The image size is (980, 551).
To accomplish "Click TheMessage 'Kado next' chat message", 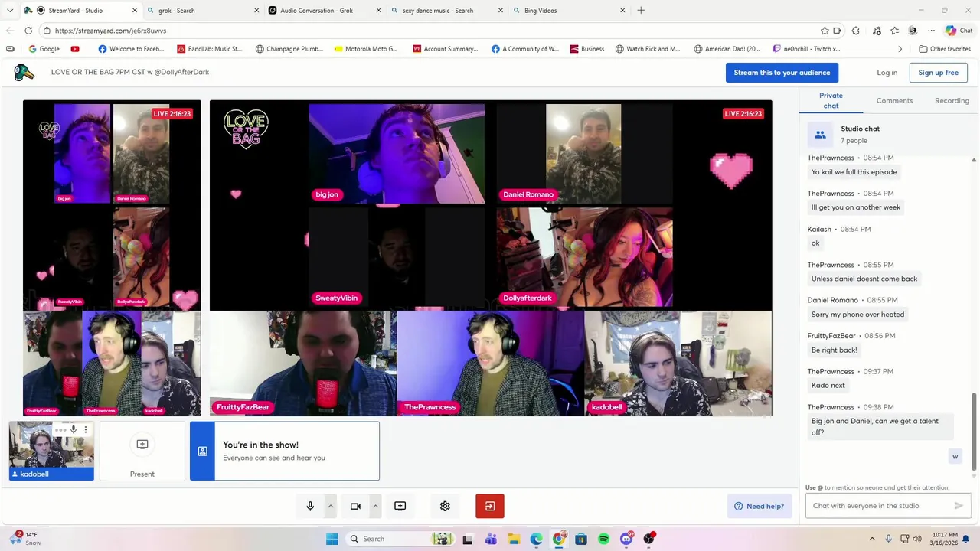I will tap(828, 385).
